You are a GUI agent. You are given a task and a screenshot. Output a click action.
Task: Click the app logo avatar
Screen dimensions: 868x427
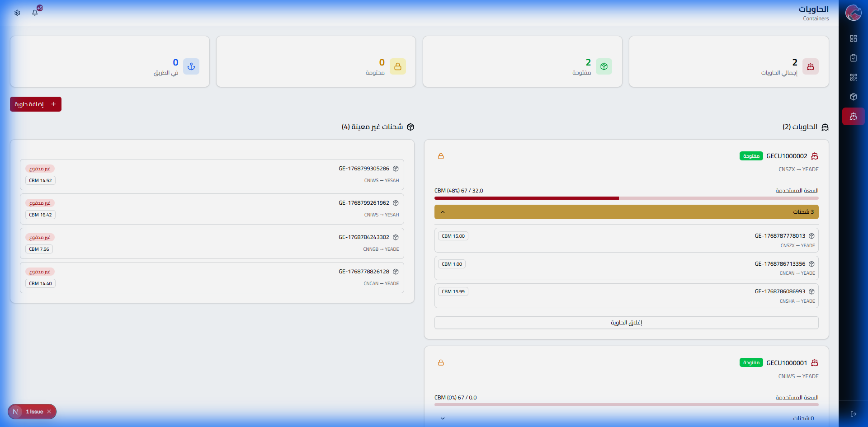coord(853,13)
